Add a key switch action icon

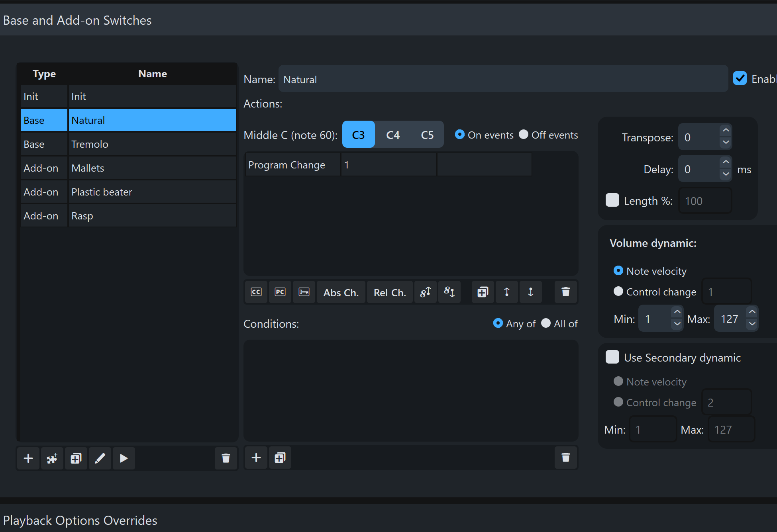coord(304,292)
